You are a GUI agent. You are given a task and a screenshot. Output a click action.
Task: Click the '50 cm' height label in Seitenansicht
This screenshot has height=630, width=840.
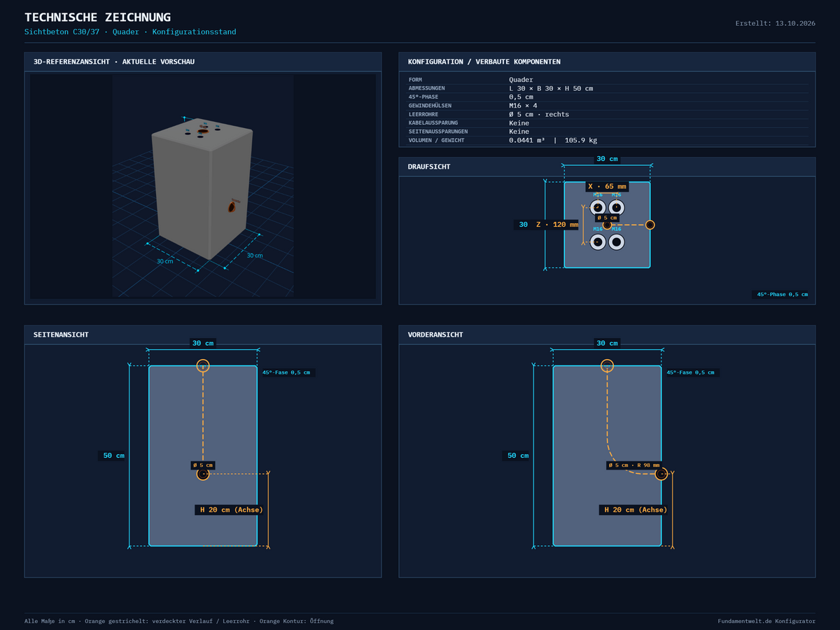113,456
